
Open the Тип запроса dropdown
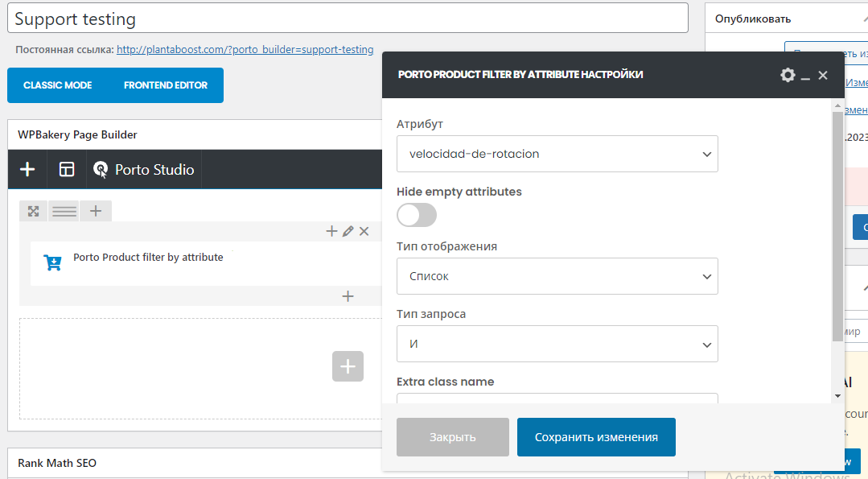[557, 344]
